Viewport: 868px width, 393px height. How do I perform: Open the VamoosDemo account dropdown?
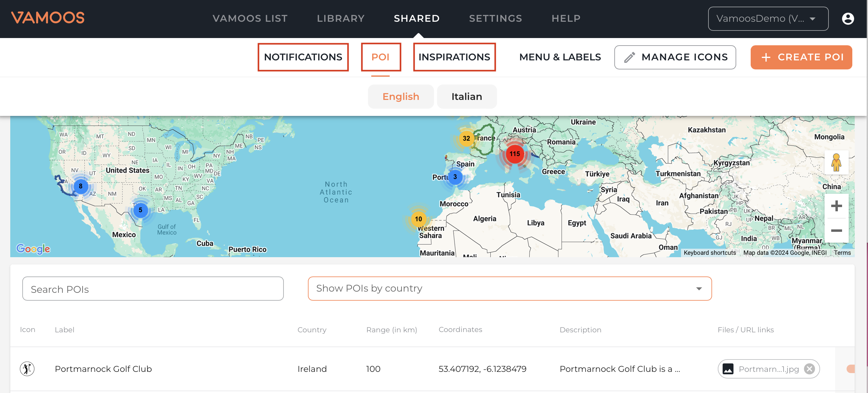coord(768,18)
